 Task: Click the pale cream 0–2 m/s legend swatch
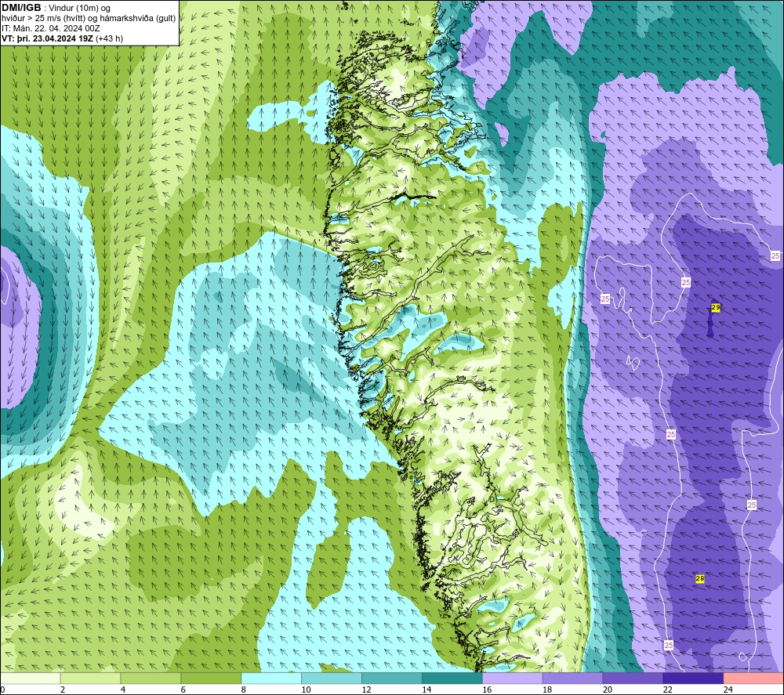(30, 679)
